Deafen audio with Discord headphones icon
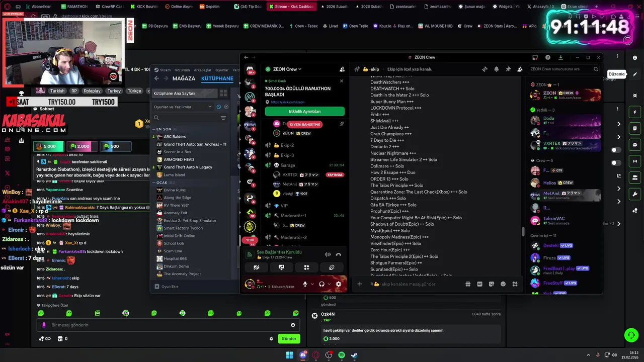The image size is (644, 362). [321, 284]
